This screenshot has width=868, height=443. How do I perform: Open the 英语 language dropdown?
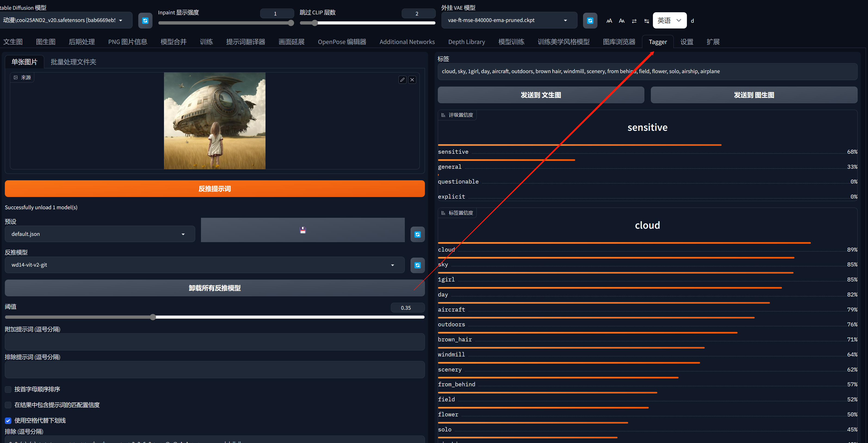click(669, 21)
